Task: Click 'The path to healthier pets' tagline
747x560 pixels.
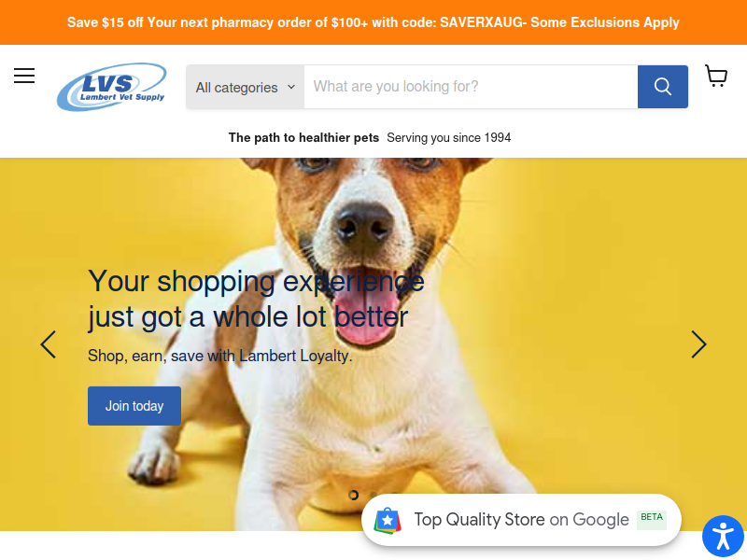Action: 303,137
